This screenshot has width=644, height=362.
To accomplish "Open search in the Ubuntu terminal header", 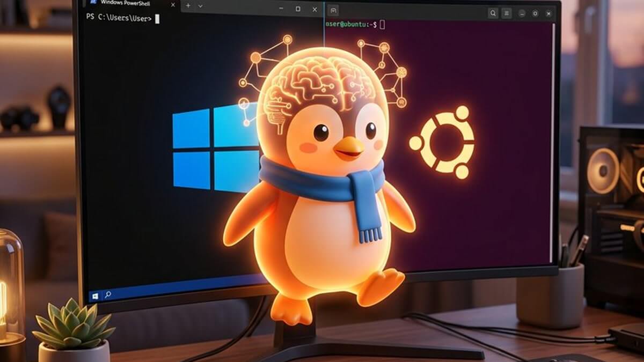I will 493,13.
